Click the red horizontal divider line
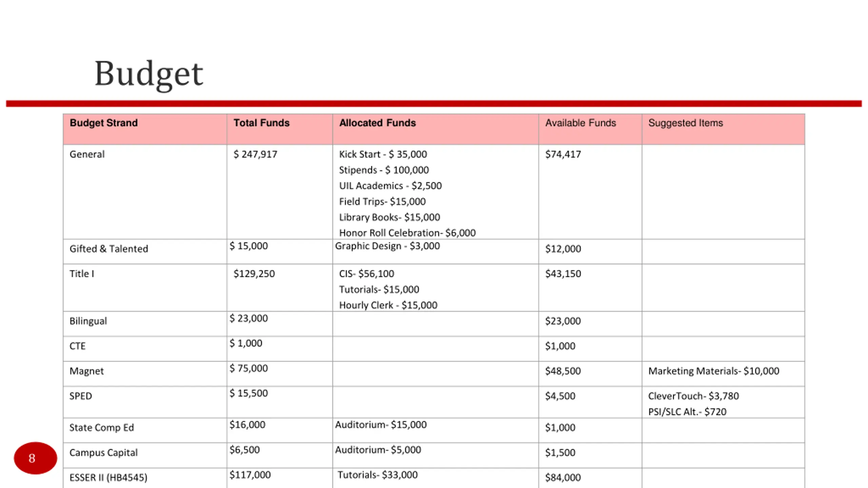The width and height of the screenshot is (868, 488). [x=434, y=104]
